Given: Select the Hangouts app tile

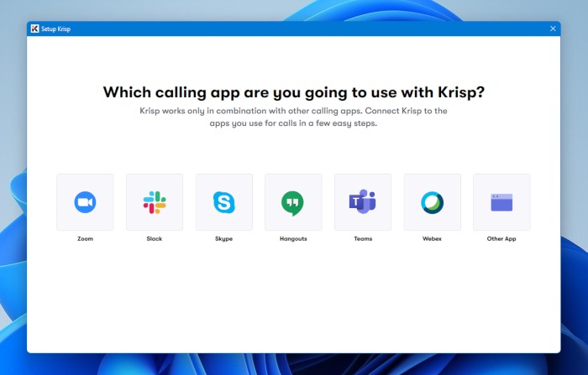Looking at the screenshot, I should coord(293,202).
